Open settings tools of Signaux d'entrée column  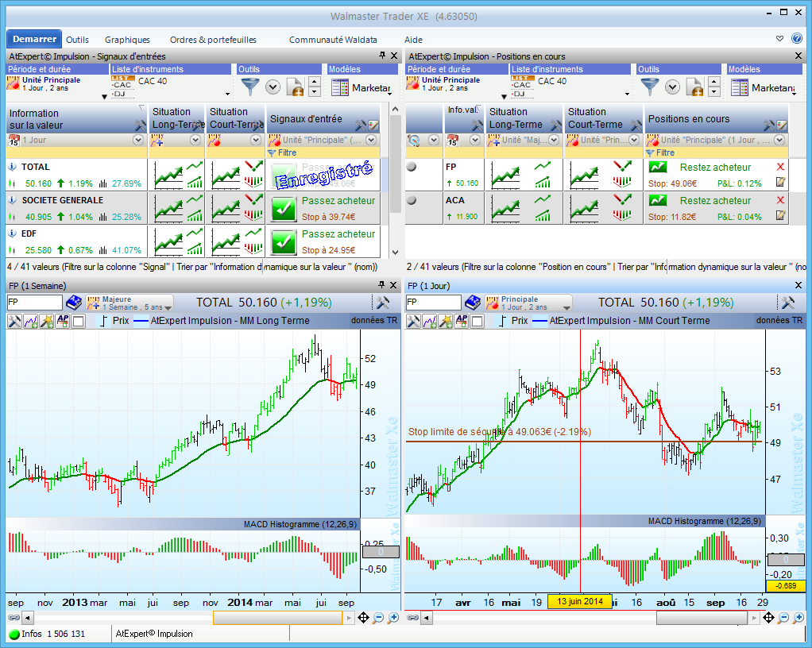tap(361, 125)
